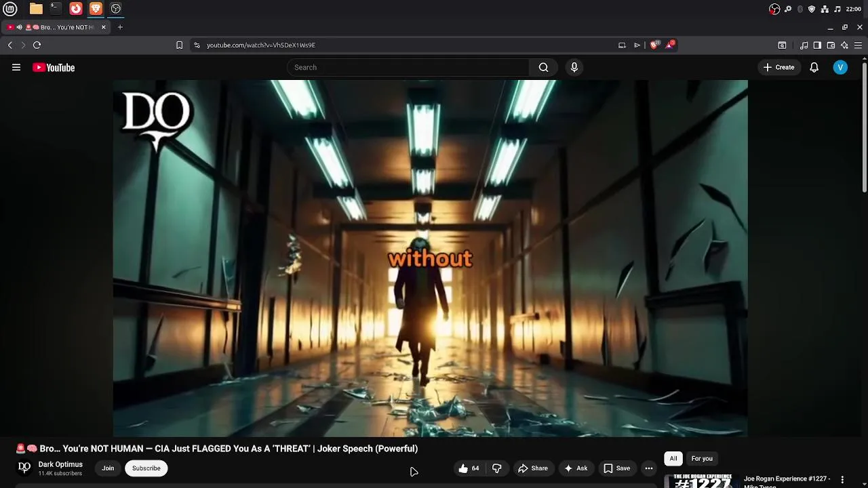Screen dimensions: 868x488
Task: Open Leo AI sparkle icon
Action: click(x=844, y=45)
